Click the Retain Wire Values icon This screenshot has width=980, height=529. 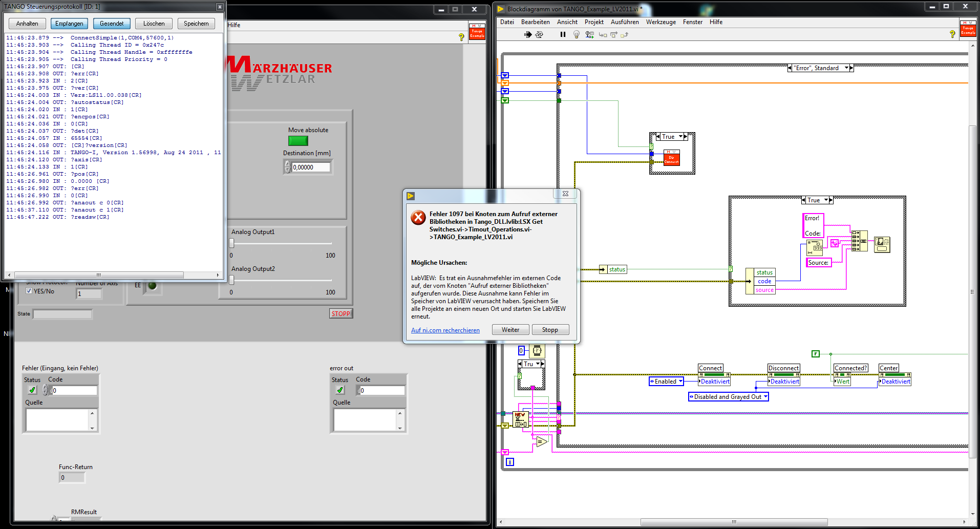pyautogui.click(x=590, y=34)
